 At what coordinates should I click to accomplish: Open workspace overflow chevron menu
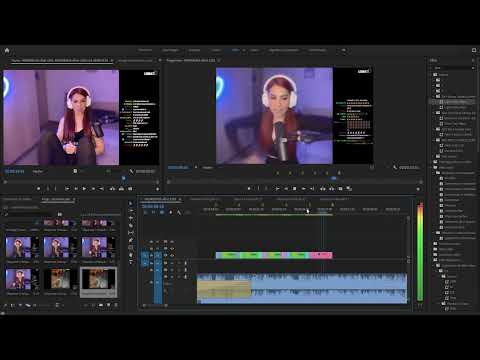(x=344, y=50)
